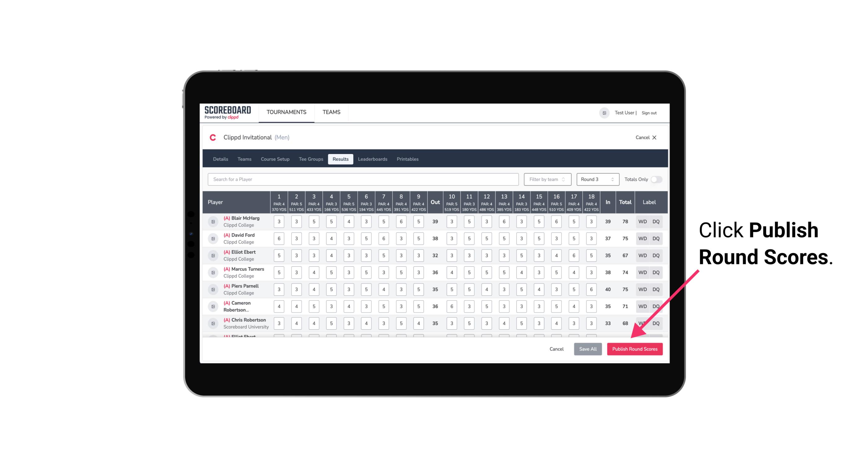Screen dimensions: 868x467
Task: Click the Save All button
Action: 588,349
